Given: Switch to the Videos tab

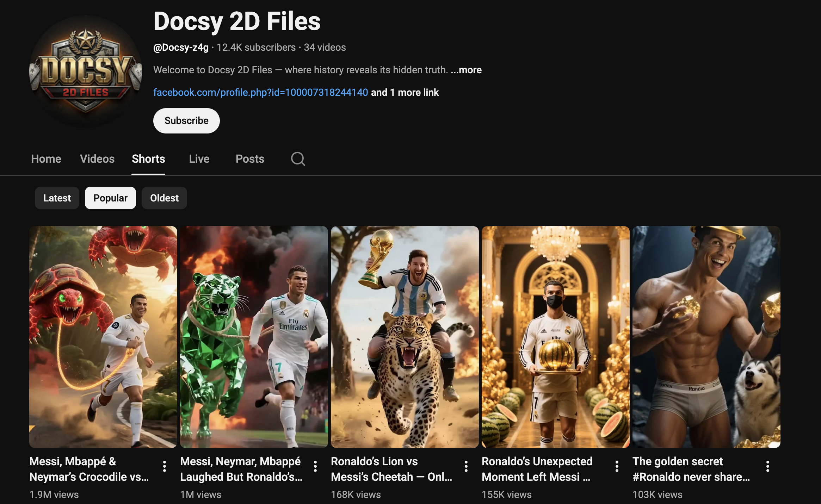Looking at the screenshot, I should tap(97, 159).
